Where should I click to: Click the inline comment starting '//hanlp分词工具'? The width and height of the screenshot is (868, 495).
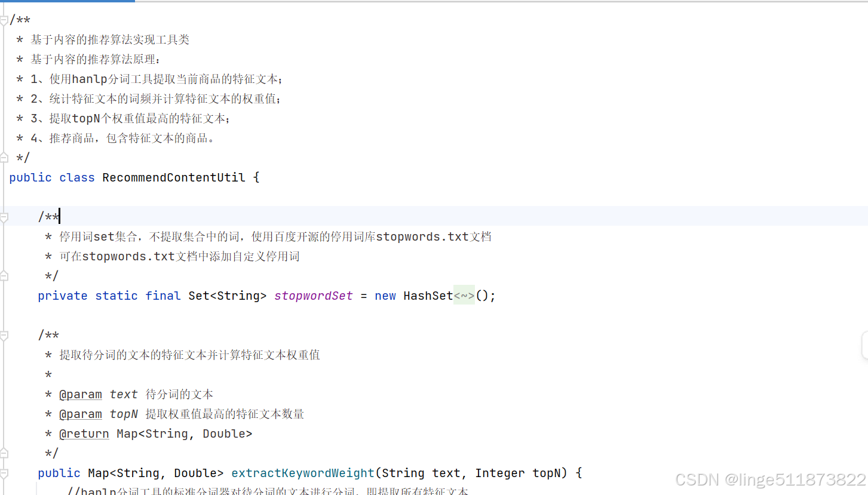coord(268,491)
